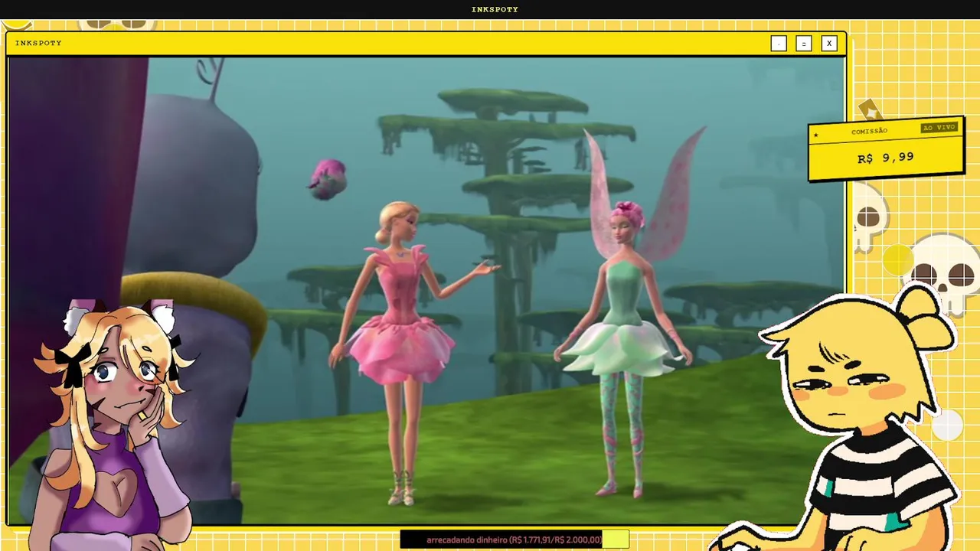Click the video showing two fairies
The height and width of the screenshot is (551, 980).
click(426, 291)
